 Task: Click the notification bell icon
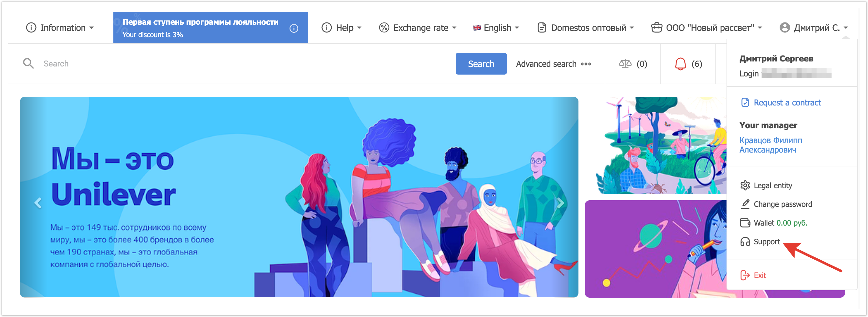click(x=680, y=64)
